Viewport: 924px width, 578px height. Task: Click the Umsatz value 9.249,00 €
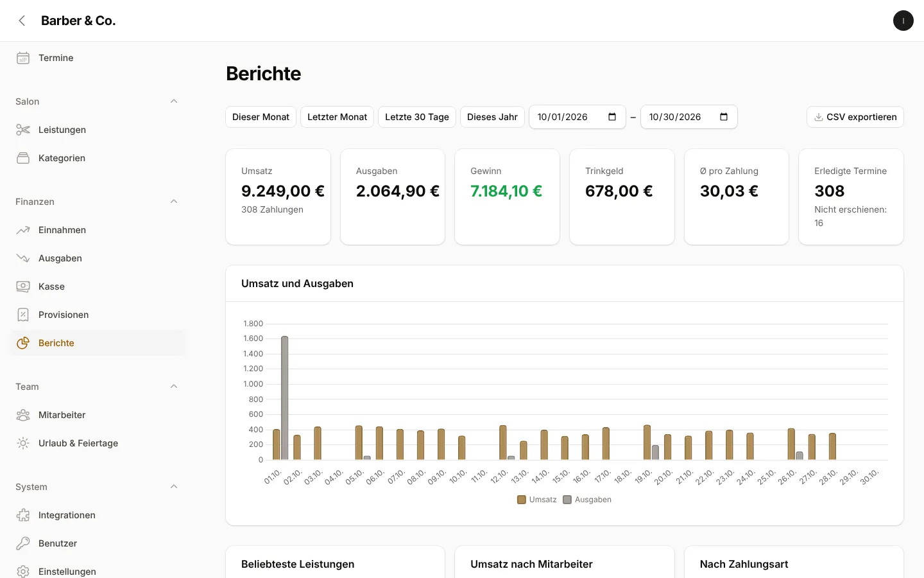click(283, 191)
